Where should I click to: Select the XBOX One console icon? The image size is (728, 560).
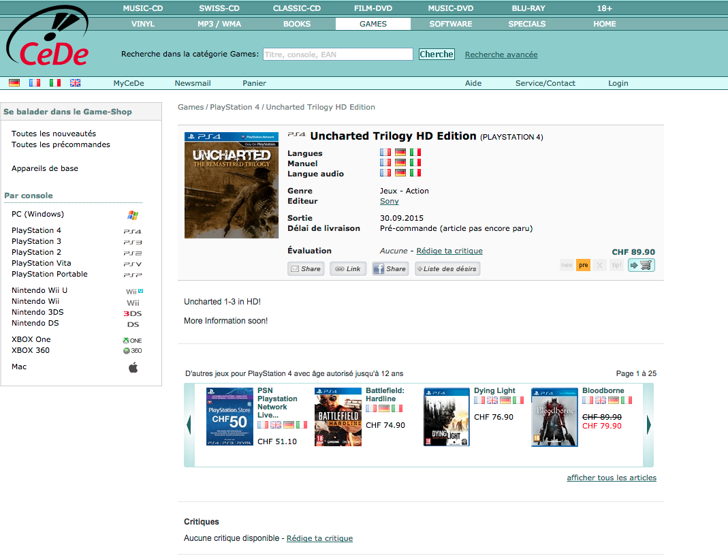tap(132, 340)
